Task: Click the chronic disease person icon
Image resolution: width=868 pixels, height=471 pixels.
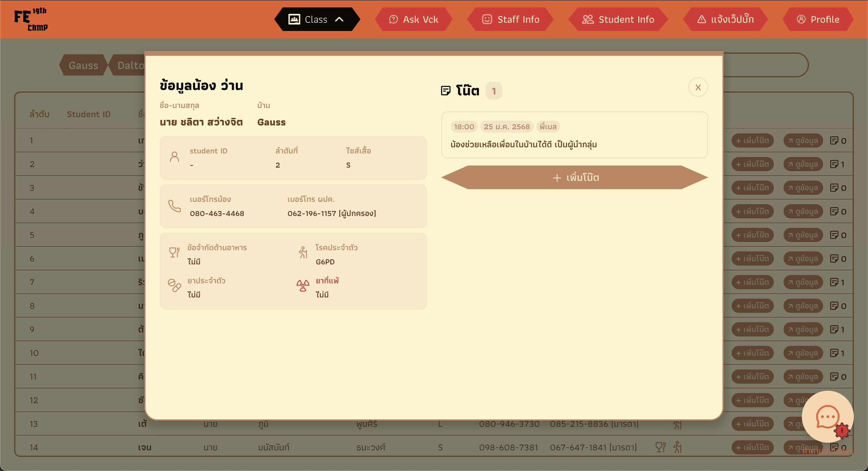Action: pos(303,252)
